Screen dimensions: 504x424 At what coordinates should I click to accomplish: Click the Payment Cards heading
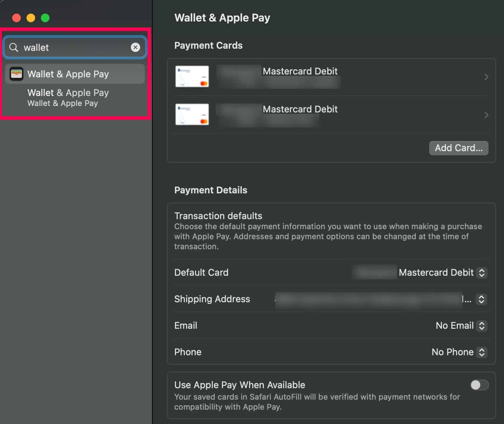[208, 45]
